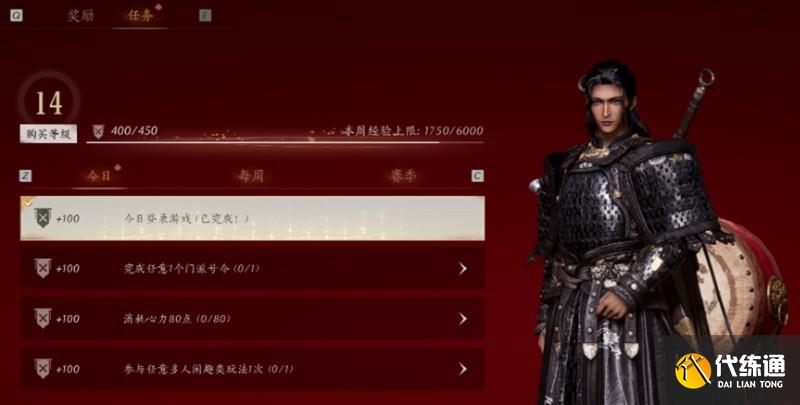Click the level 14 circle badge

49,102
